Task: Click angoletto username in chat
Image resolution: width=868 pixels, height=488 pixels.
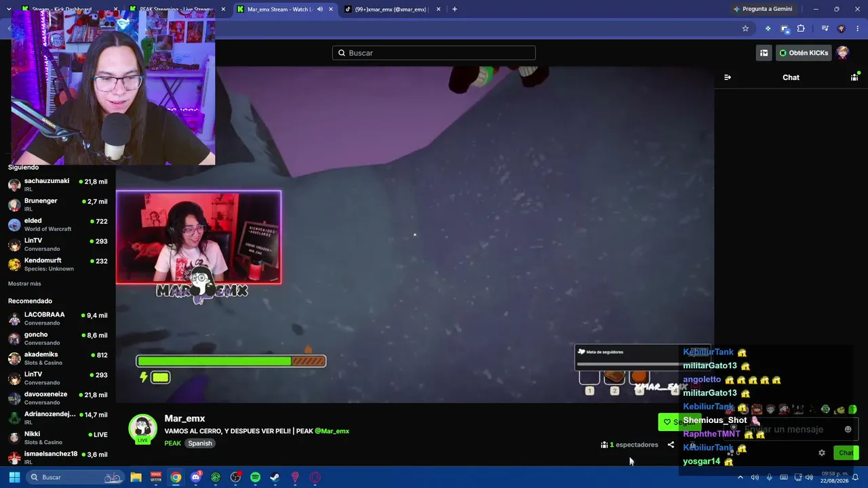Action: [x=702, y=380]
